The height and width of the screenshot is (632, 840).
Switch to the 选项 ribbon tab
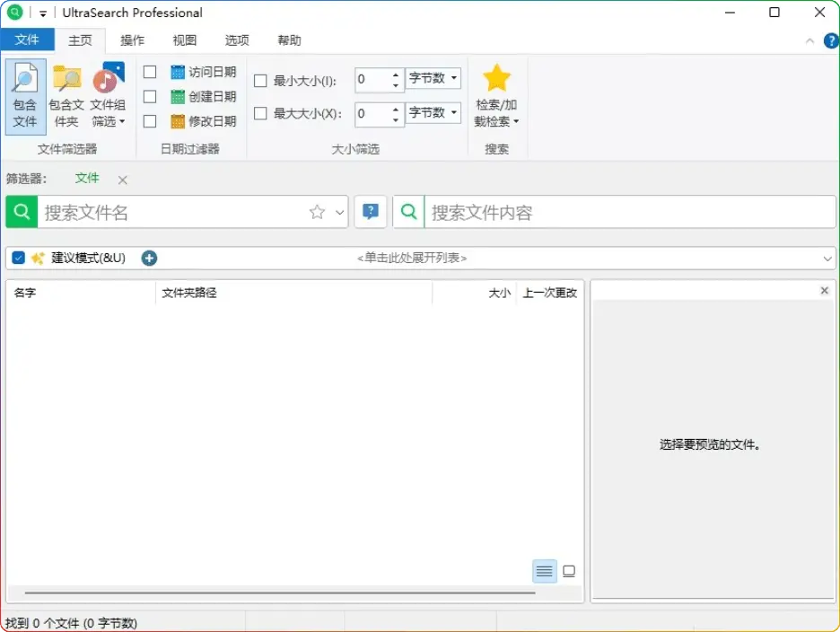click(x=237, y=40)
